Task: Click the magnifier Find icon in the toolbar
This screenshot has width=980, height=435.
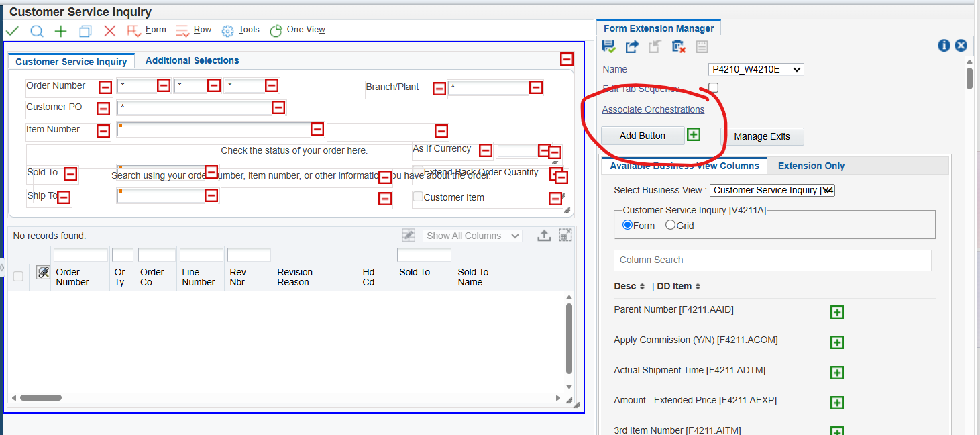Action: [x=37, y=31]
